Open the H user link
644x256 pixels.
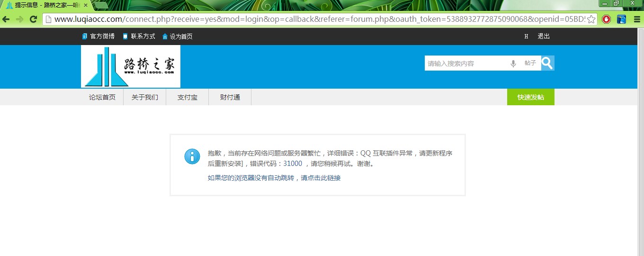click(526, 37)
